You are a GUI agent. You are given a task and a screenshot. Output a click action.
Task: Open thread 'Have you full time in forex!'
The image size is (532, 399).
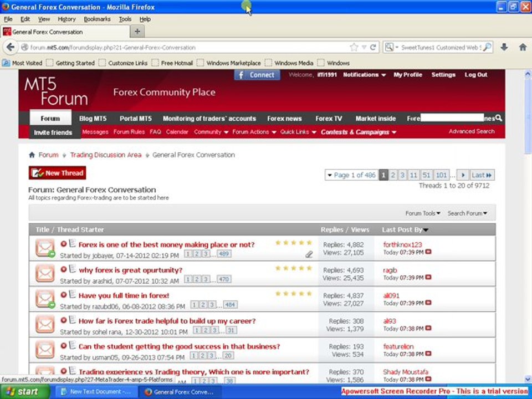coord(124,295)
